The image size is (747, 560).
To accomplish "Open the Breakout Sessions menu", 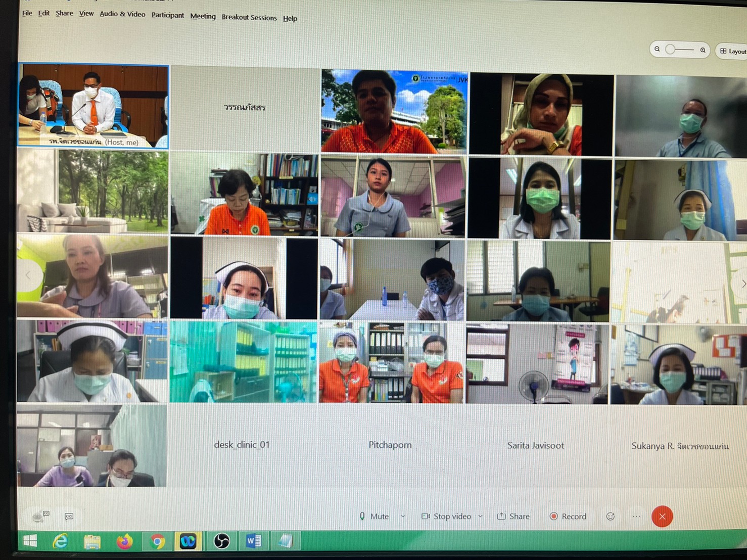I will [249, 17].
